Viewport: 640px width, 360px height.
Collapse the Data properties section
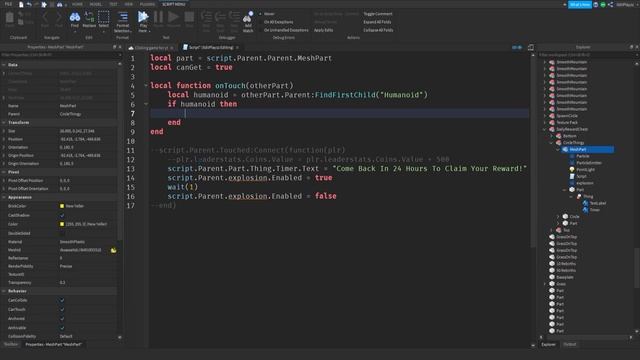tap(4, 65)
